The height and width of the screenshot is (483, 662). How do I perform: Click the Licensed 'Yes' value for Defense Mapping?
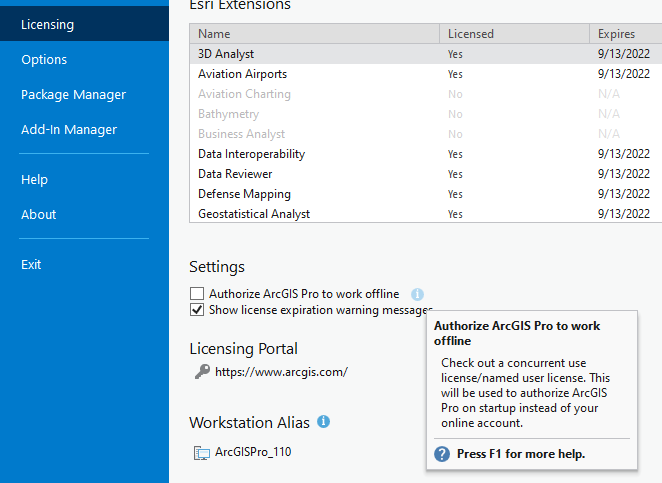455,194
